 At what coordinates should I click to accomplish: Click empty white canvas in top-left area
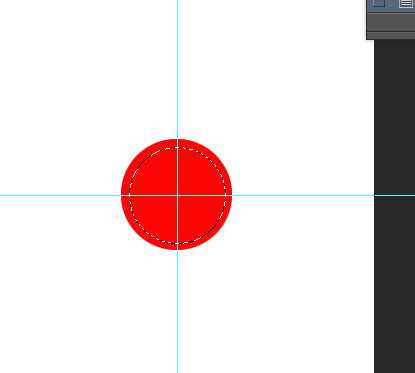point(67,67)
